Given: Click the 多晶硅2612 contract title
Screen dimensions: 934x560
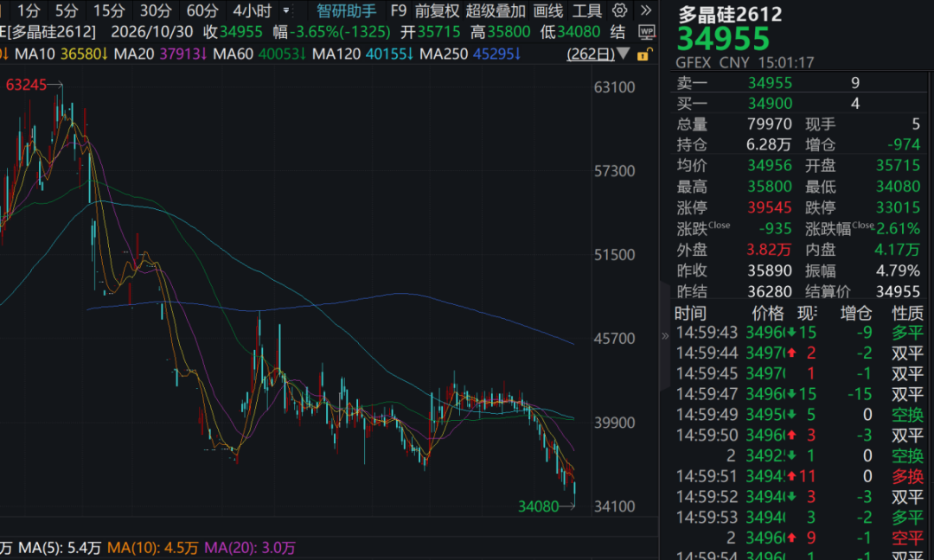Looking at the screenshot, I should (730, 14).
